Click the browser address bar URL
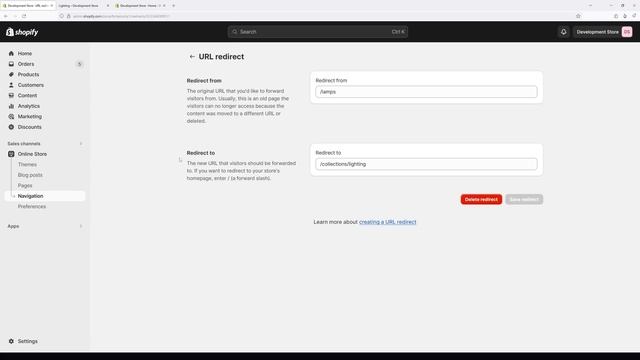The height and width of the screenshot is (360, 640). pos(121,16)
